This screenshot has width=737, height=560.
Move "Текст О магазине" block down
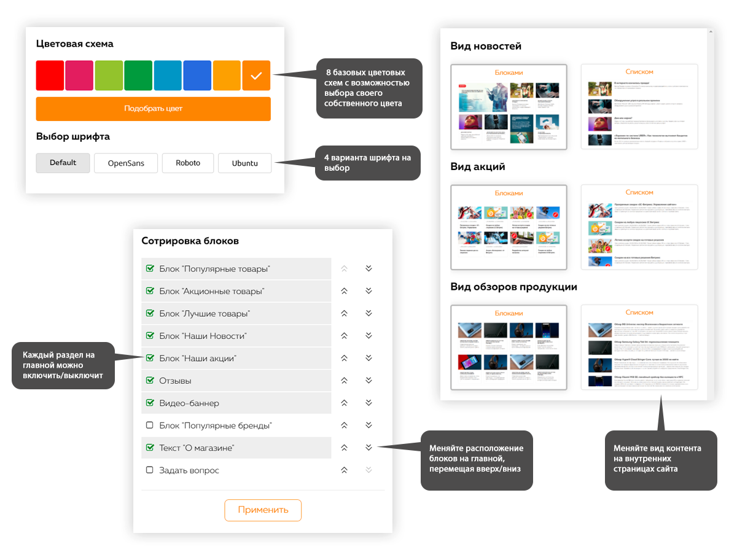368,448
